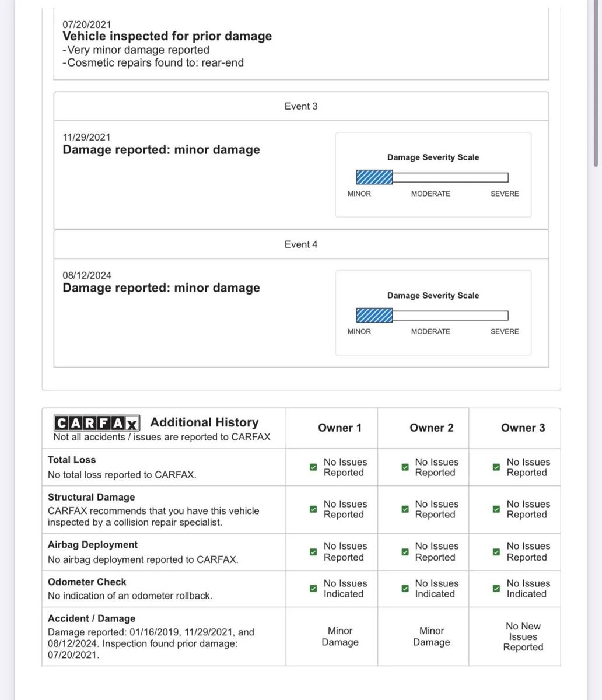Click Owner 1 Odometer Check green checkmark
Viewport: 602px width, 700px height.
click(x=313, y=589)
